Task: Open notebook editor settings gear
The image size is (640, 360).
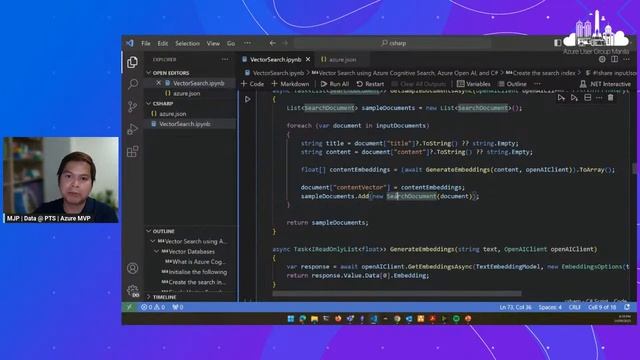Action: pyautogui.click(x=602, y=59)
